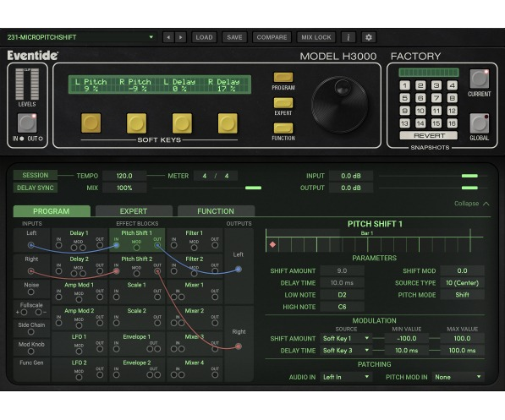
Task: Click the TEMPO value field 120.0
Action: 124,176
